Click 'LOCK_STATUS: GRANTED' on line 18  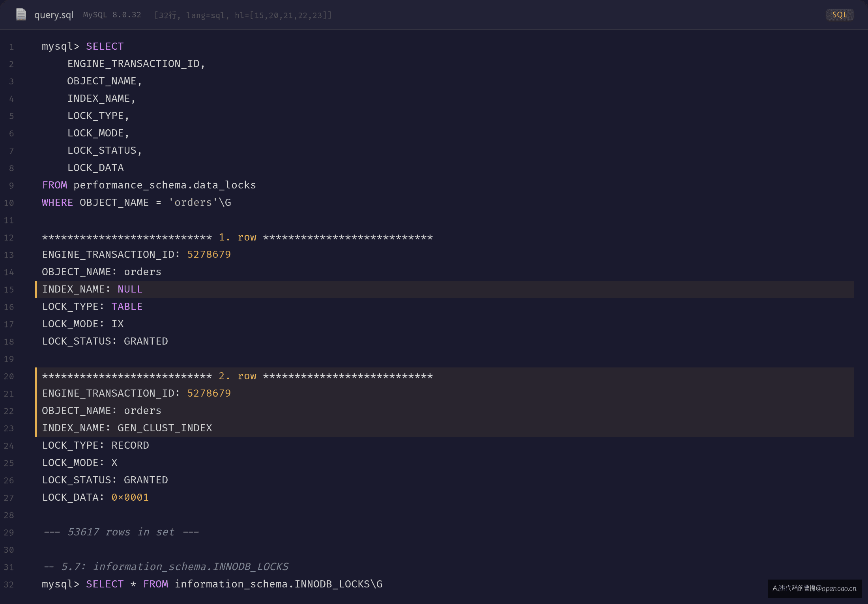105,341
